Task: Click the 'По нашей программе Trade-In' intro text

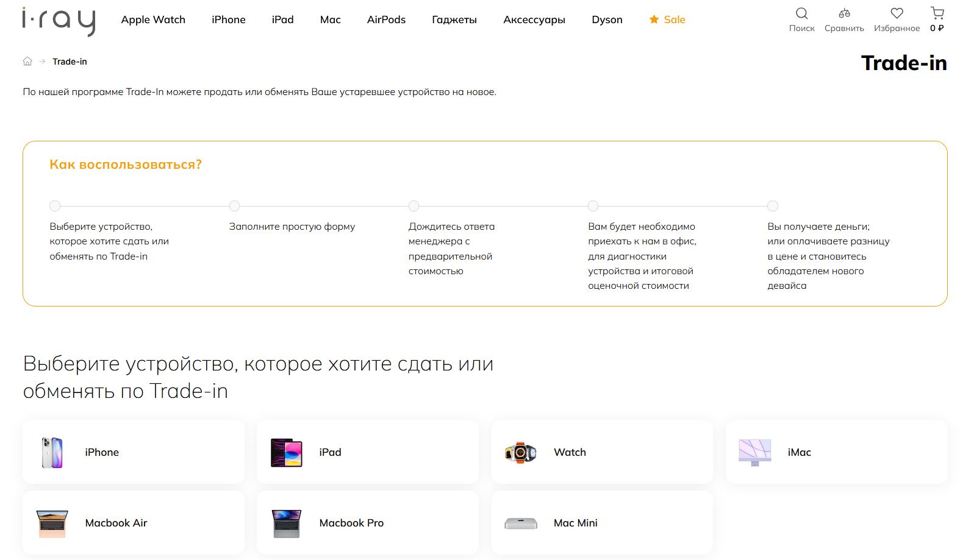Action: tap(259, 92)
